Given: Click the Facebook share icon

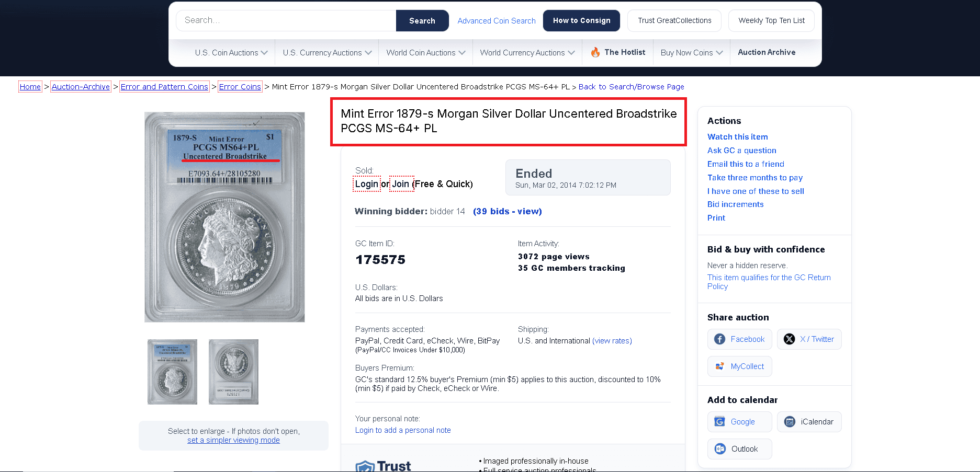Looking at the screenshot, I should point(720,339).
